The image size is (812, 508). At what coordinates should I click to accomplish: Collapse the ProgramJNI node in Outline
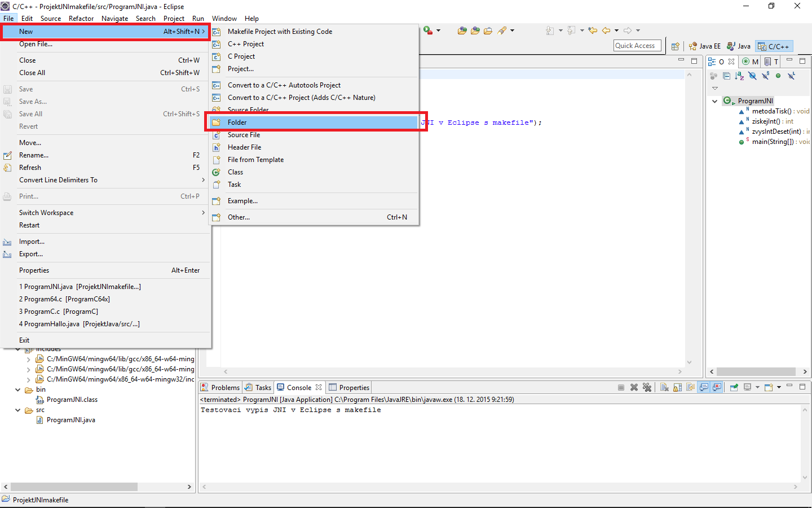point(715,100)
